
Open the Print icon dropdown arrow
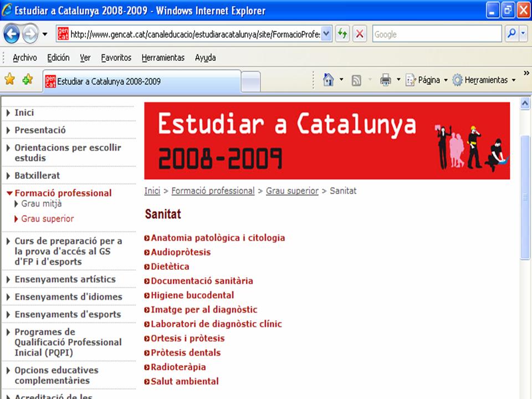pyautogui.click(x=398, y=80)
